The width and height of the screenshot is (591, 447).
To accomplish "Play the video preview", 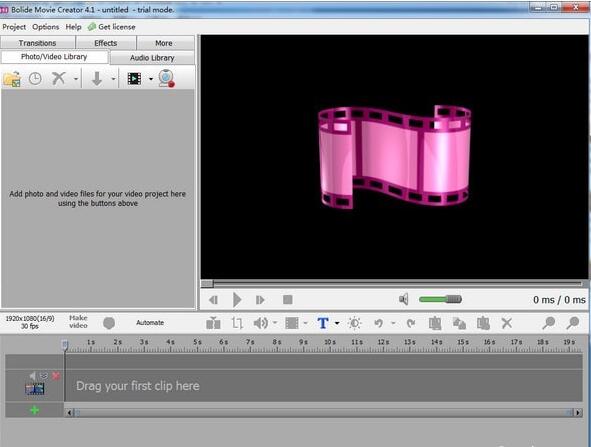I will [237, 300].
